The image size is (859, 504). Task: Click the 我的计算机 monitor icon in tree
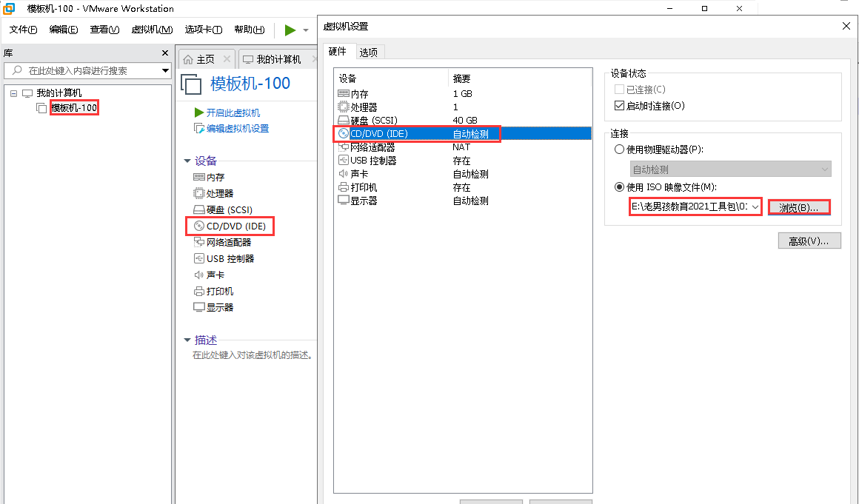[x=27, y=93]
